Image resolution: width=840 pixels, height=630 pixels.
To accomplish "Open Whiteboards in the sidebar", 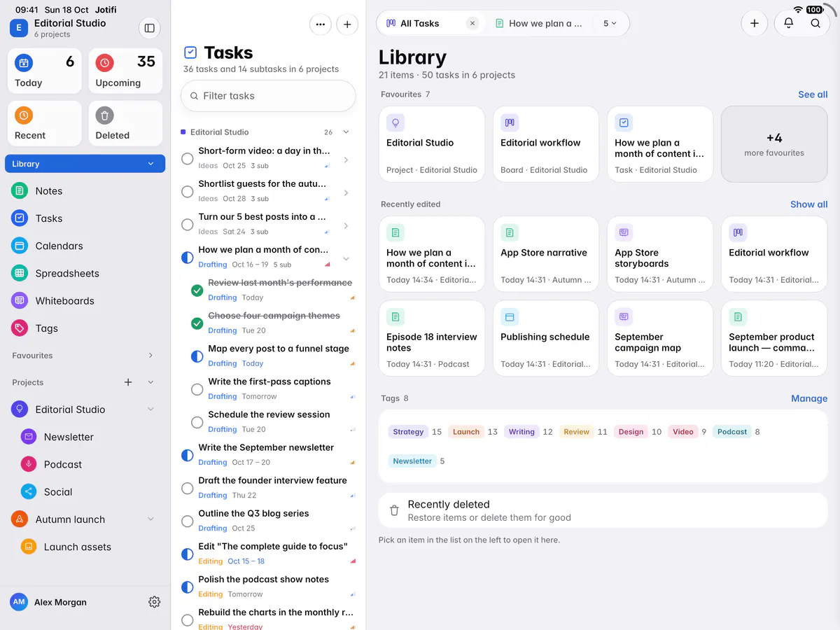I will pyautogui.click(x=85, y=301).
